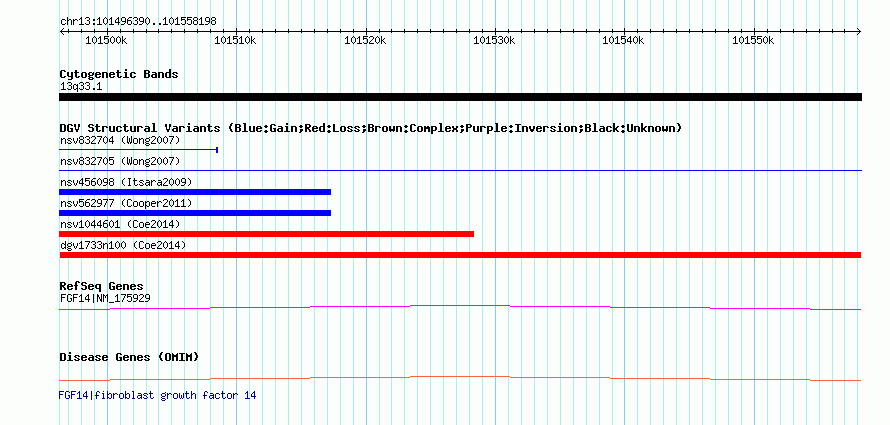Screen dimensions: 890x425
Task: Click the blue gain bar under nsv456098
Action: click(x=195, y=192)
